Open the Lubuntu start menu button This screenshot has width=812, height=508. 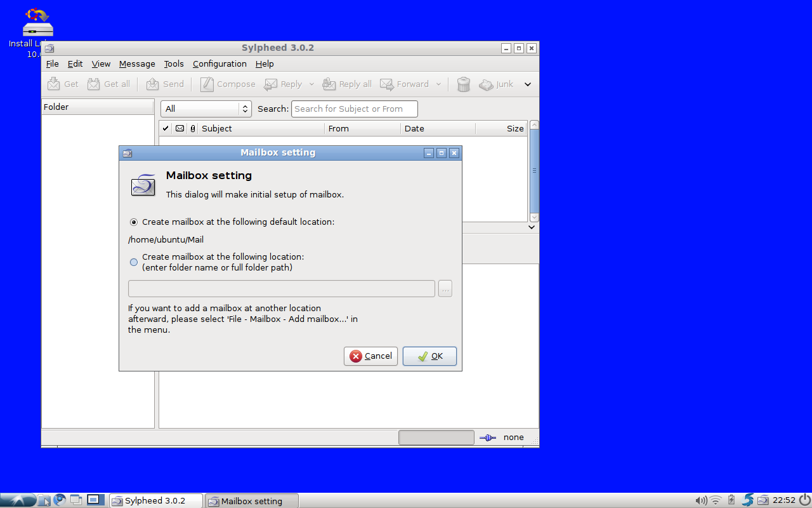click(x=18, y=500)
